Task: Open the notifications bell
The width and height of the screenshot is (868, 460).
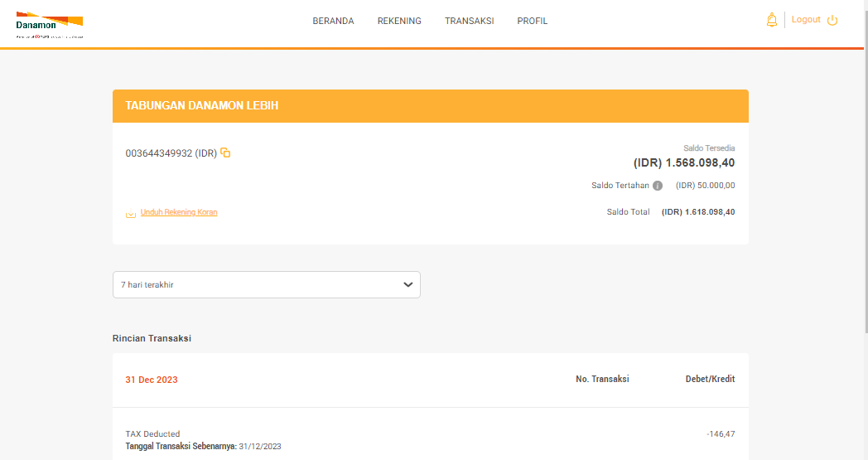Action: pyautogui.click(x=772, y=21)
